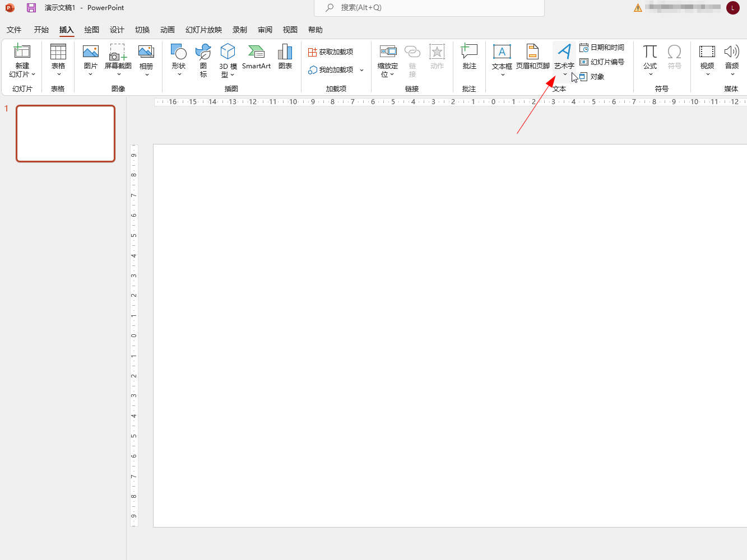Open the File (文件) menu
Screen dimensions: 747x560
click(x=14, y=30)
